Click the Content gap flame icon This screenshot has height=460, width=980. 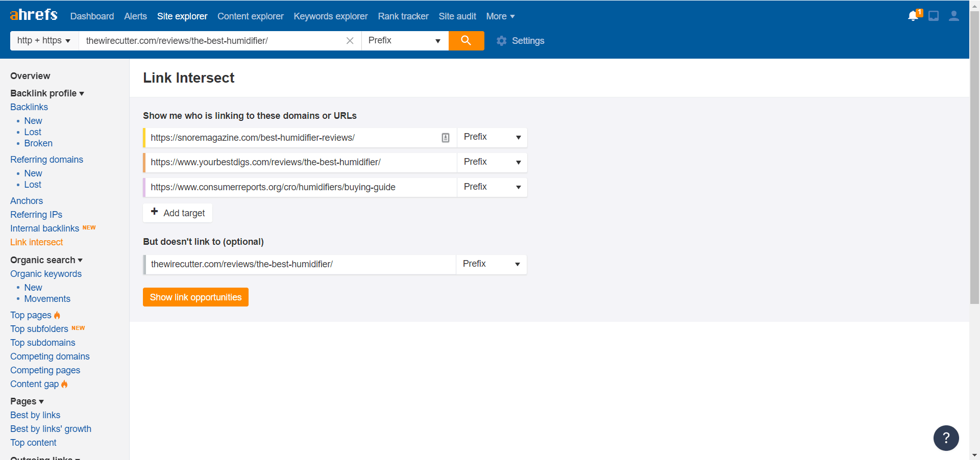(x=64, y=384)
